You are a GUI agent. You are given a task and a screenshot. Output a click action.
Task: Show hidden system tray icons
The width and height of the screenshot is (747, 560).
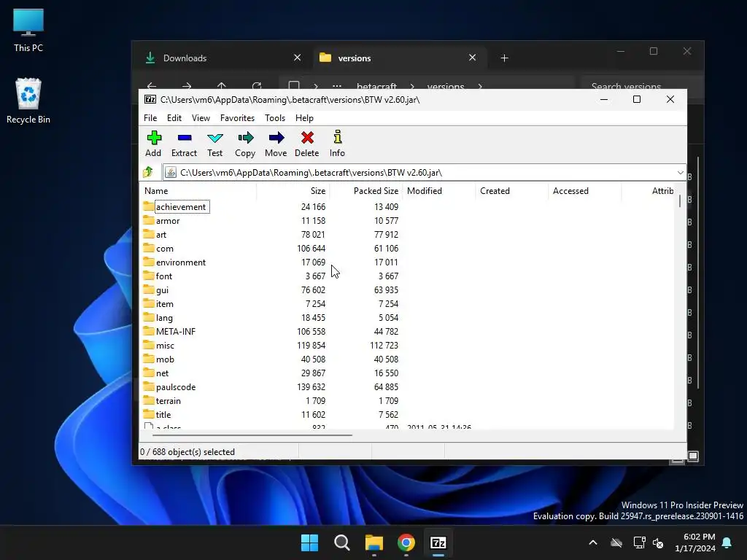tap(593, 542)
